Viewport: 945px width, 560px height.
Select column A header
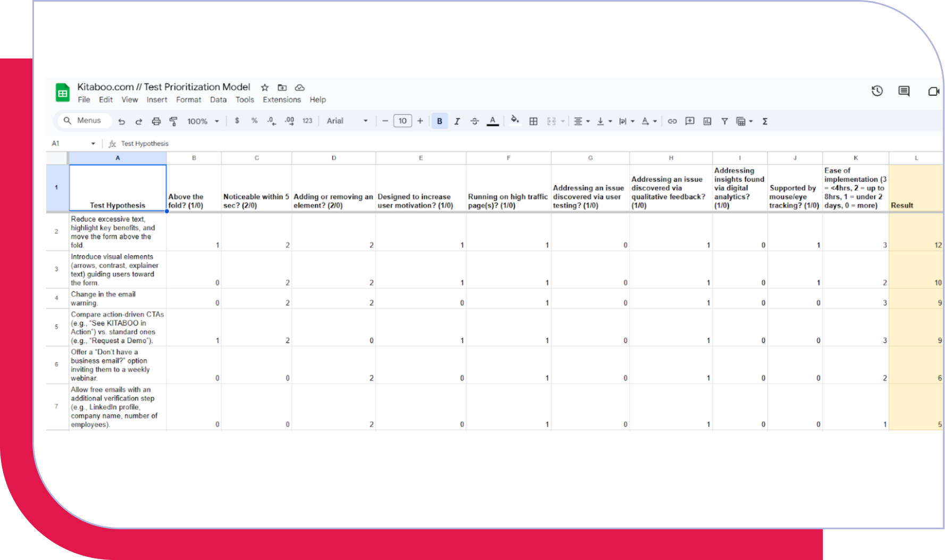tap(118, 158)
